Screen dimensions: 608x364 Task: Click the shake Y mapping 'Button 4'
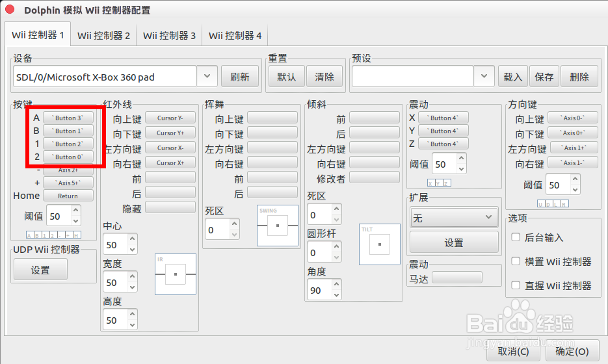pyautogui.click(x=443, y=131)
